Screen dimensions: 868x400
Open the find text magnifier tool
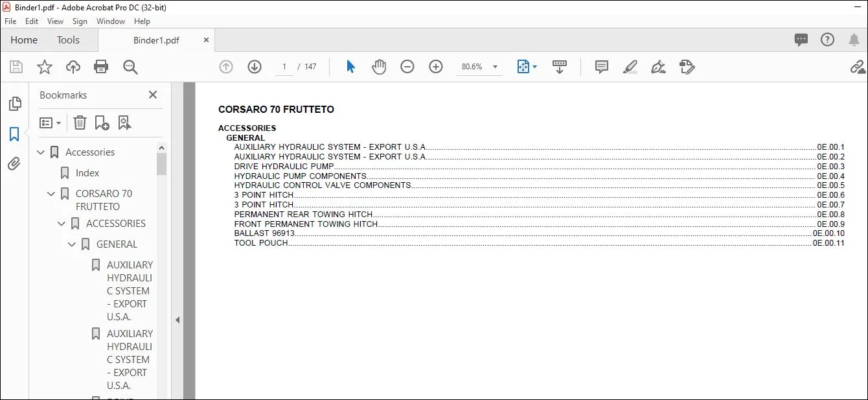pyautogui.click(x=130, y=67)
